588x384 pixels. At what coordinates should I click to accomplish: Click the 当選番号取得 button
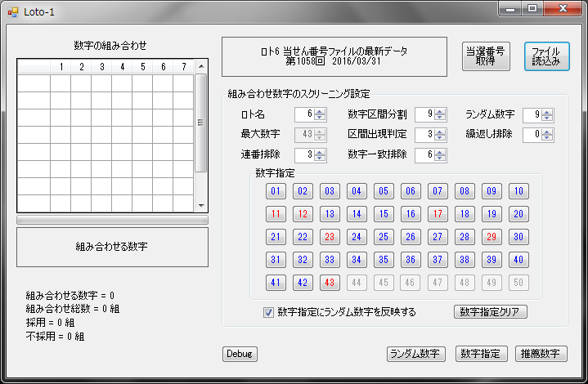coord(486,56)
